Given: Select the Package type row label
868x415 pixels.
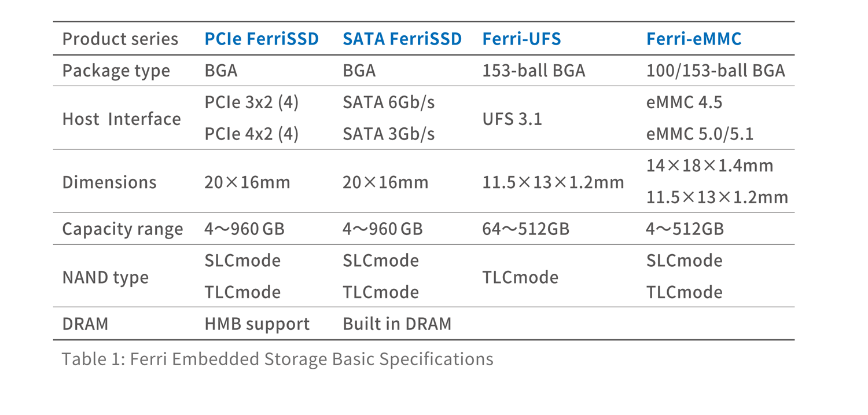Looking at the screenshot, I should (116, 71).
